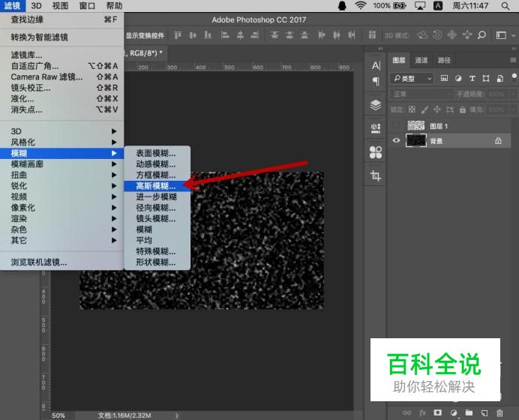Screen dimensions: 519x420
Task: Add a layer style with fx icon
Action: [x=423, y=412]
